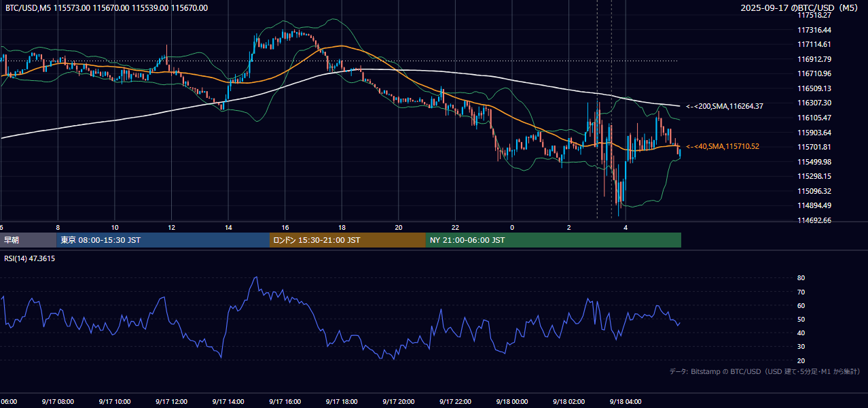Image resolution: width=868 pixels, height=408 pixels.
Task: Click the NY 21:00-06:00 JST session band
Action: pos(554,240)
